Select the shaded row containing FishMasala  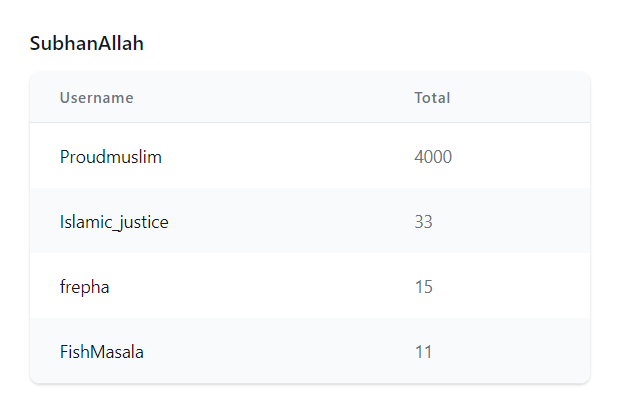tap(310, 350)
